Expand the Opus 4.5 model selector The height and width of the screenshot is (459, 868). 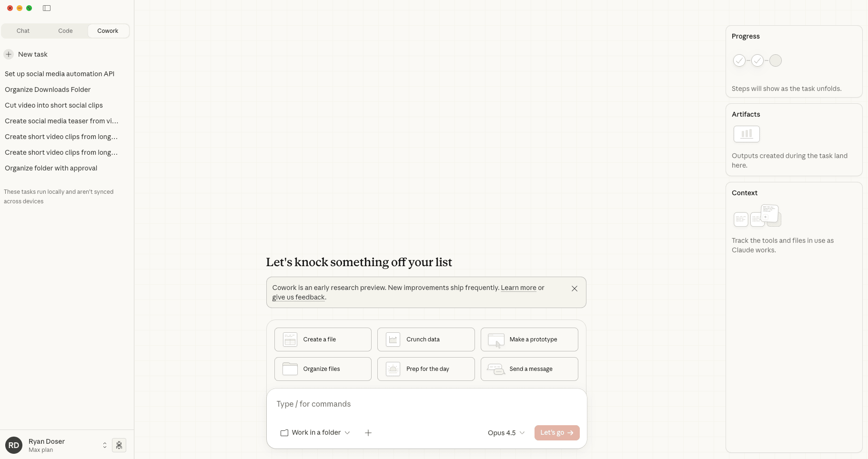click(506, 433)
